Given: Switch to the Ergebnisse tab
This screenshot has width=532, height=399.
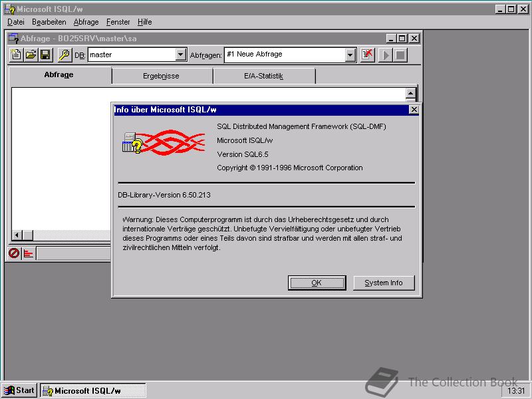Looking at the screenshot, I should [161, 76].
